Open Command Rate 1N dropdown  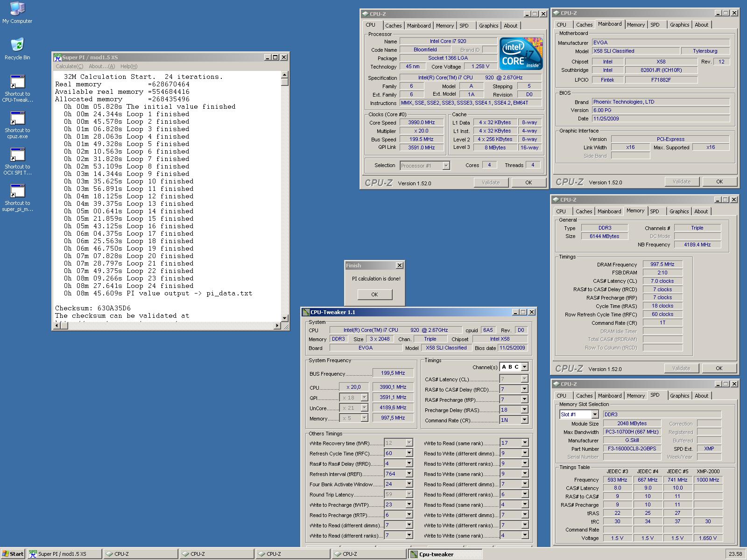pos(524,420)
